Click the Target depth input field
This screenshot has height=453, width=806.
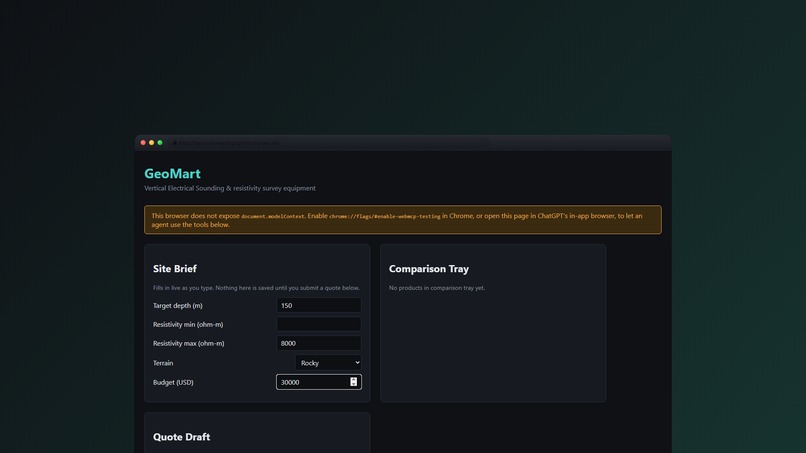click(319, 305)
